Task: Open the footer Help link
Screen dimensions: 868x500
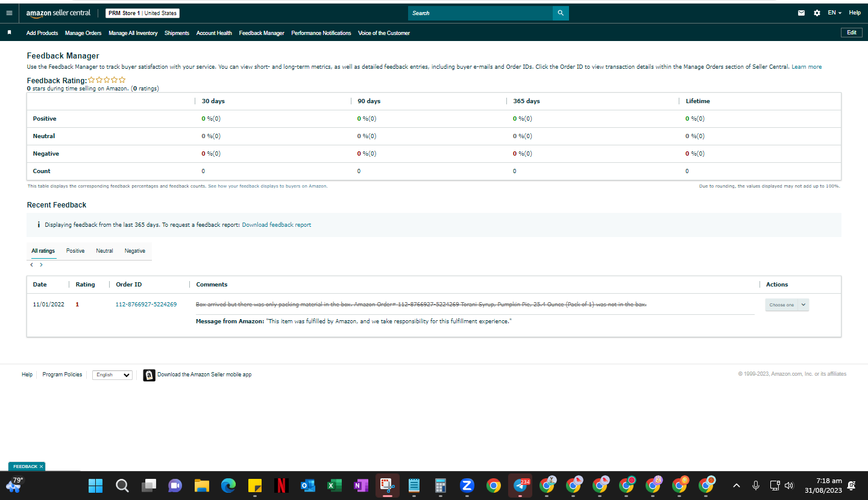Action: coord(27,375)
